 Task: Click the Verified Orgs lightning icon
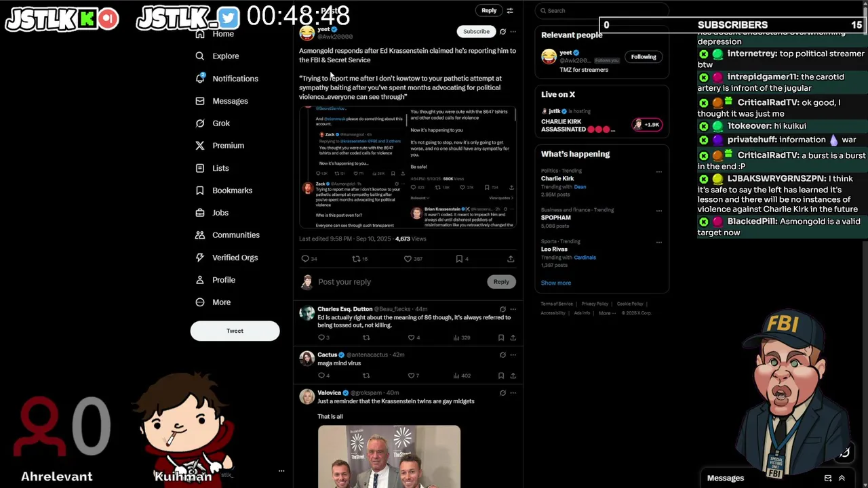[200, 258]
